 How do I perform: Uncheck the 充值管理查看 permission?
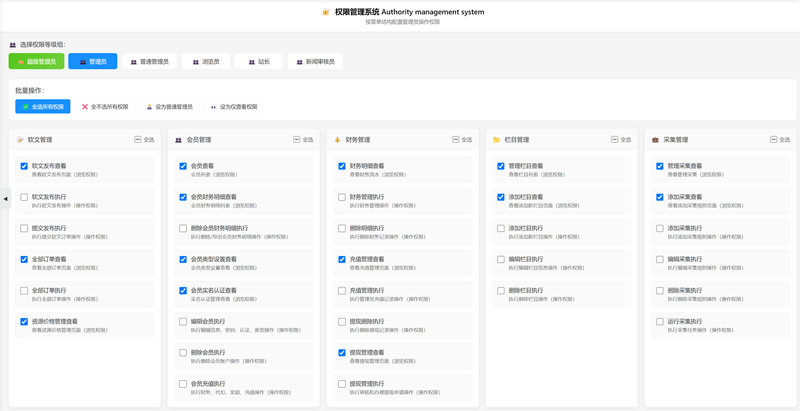342,260
